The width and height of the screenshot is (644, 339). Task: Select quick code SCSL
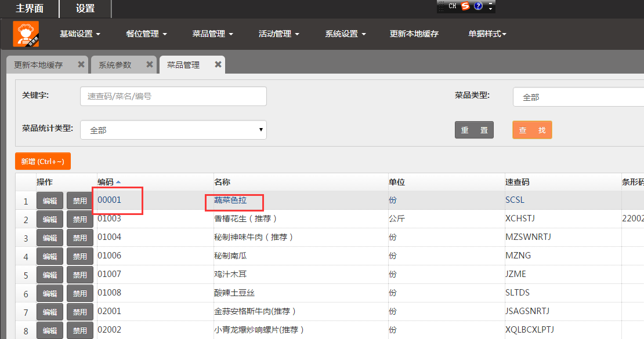[515, 200]
